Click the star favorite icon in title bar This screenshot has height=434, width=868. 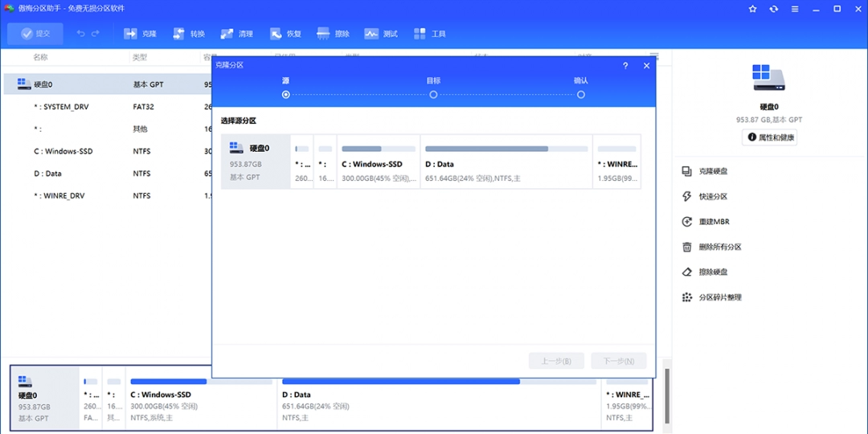pyautogui.click(x=752, y=9)
